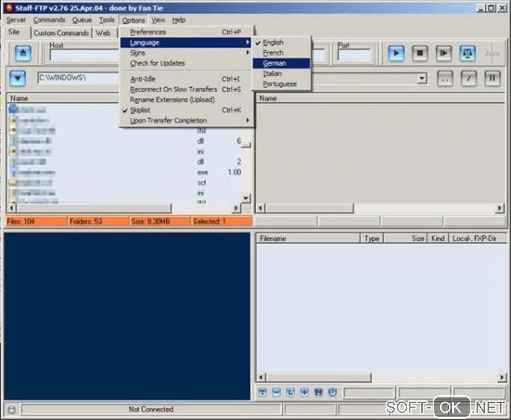Click the C:\WINDOWS\ local path field
Screen dimensions: 511x420
click(78, 78)
